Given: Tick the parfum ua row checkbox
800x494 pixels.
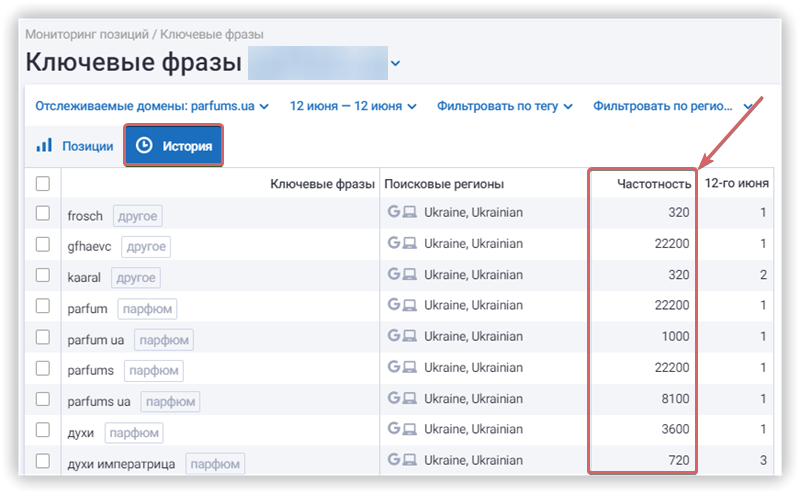Looking at the screenshot, I should tap(43, 337).
